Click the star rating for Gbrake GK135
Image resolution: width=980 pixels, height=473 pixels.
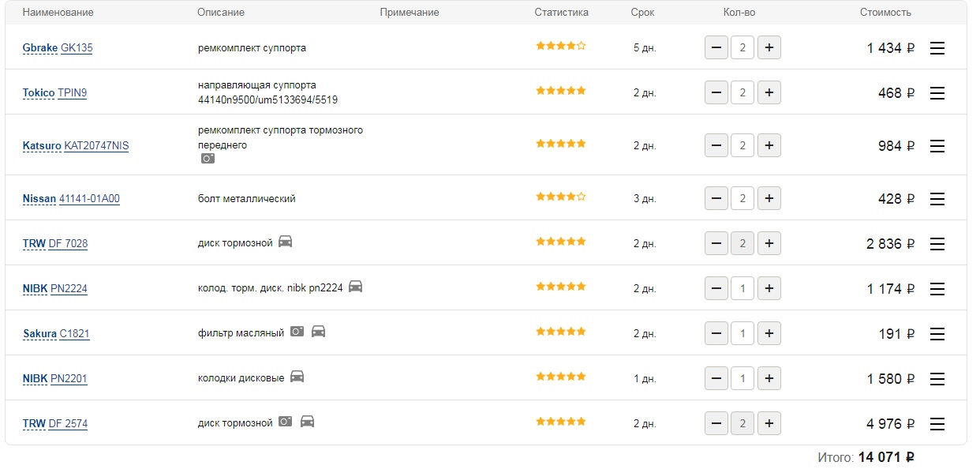pyautogui.click(x=560, y=46)
